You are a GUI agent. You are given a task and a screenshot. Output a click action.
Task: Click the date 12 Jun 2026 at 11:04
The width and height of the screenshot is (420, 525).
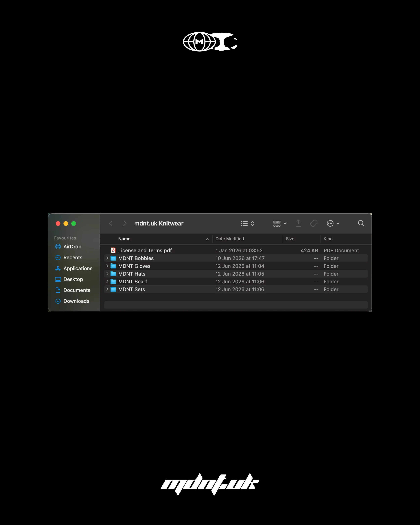click(x=240, y=266)
